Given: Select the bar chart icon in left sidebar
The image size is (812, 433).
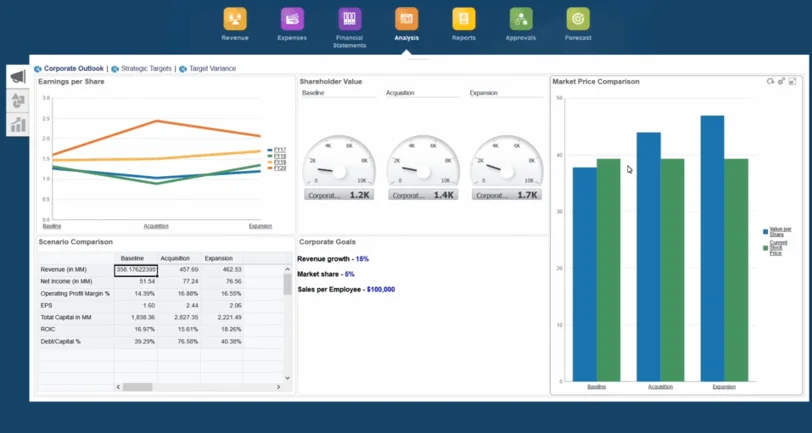Looking at the screenshot, I should (x=18, y=125).
